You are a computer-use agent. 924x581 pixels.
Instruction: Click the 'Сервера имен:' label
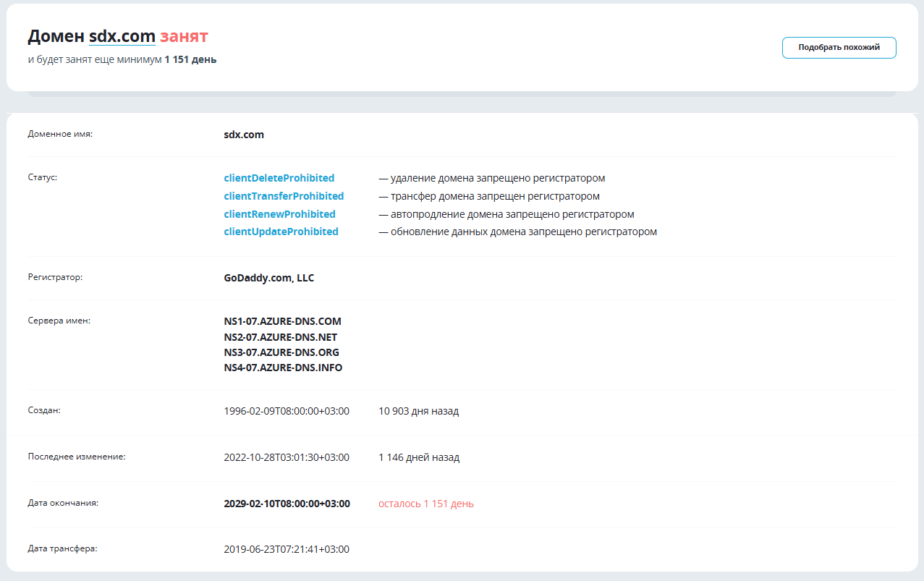point(59,321)
